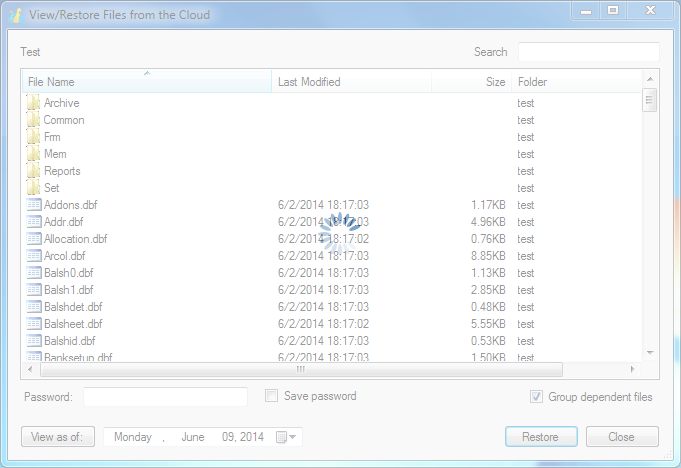
Task: Click the 5.55KB size cell
Action: [x=488, y=323]
